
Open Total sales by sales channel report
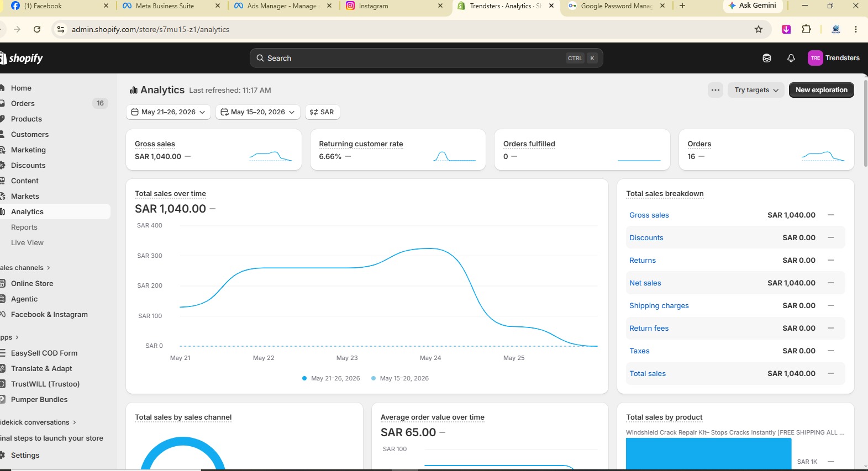tap(183, 417)
